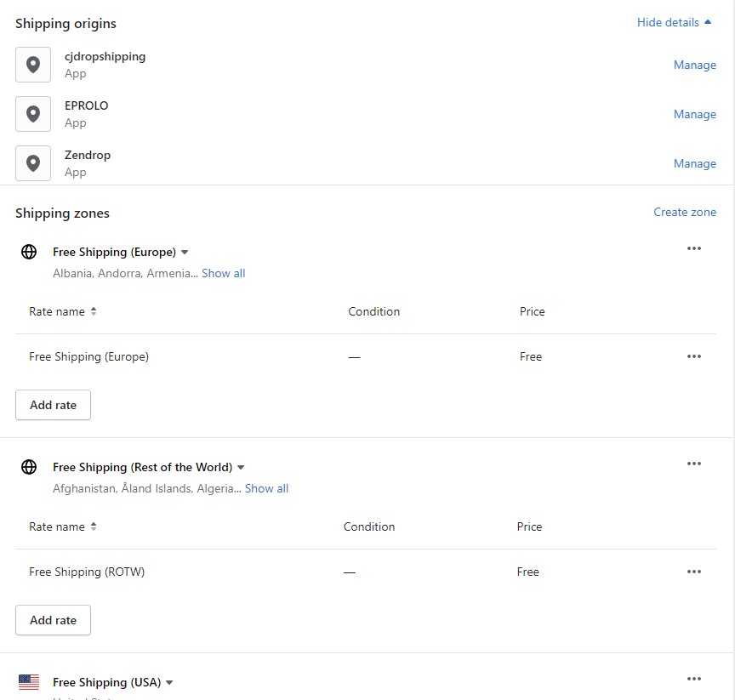Click the Zendrop location pin icon
Viewport: 735px width, 700px height.
point(33,163)
